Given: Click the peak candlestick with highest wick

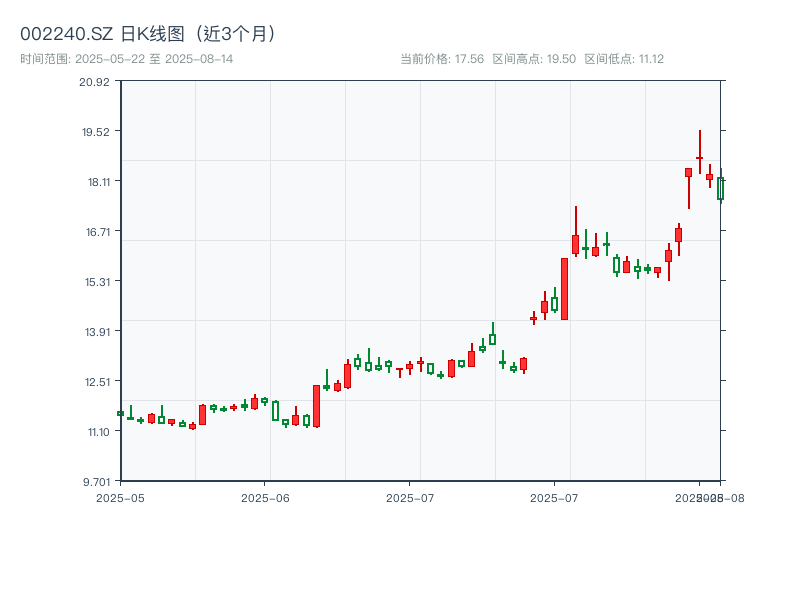Looking at the screenshot, I should (699, 157).
